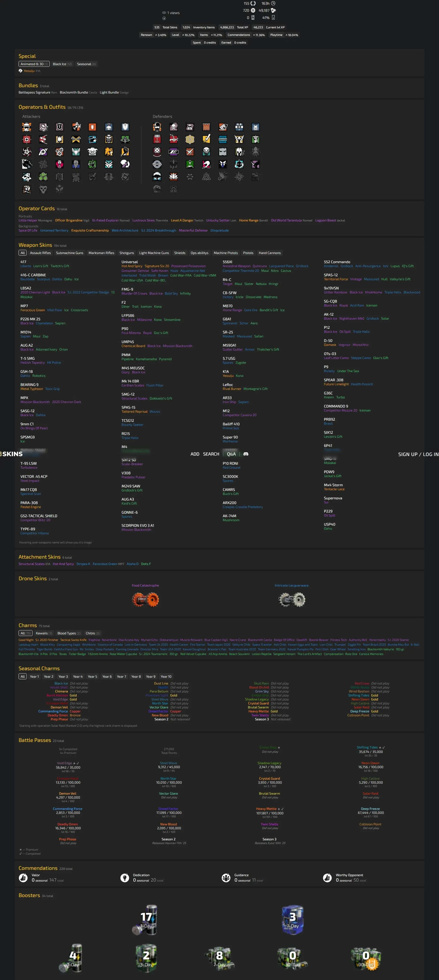439x980 pixels.
Task: Click the Valor commendation icon
Action: coord(23,878)
